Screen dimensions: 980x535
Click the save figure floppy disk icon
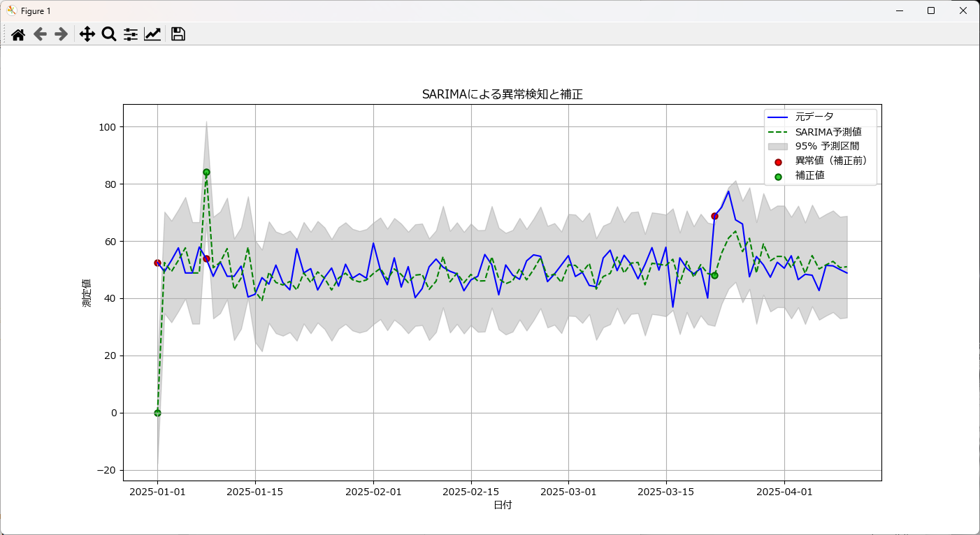[178, 34]
